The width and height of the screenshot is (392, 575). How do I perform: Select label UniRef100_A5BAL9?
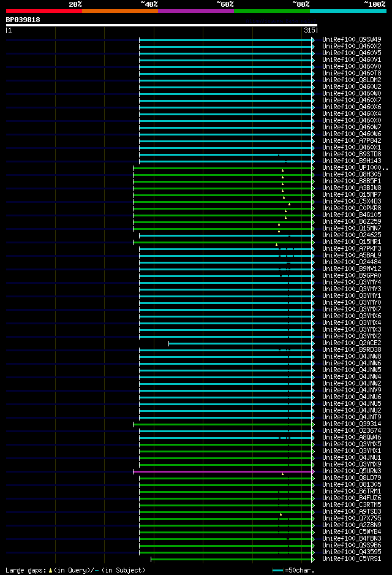pos(352,255)
